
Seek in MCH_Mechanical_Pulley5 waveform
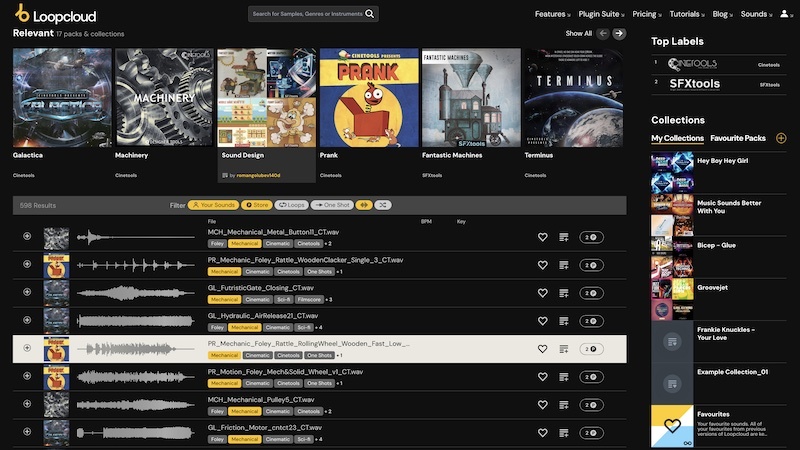[136, 405]
